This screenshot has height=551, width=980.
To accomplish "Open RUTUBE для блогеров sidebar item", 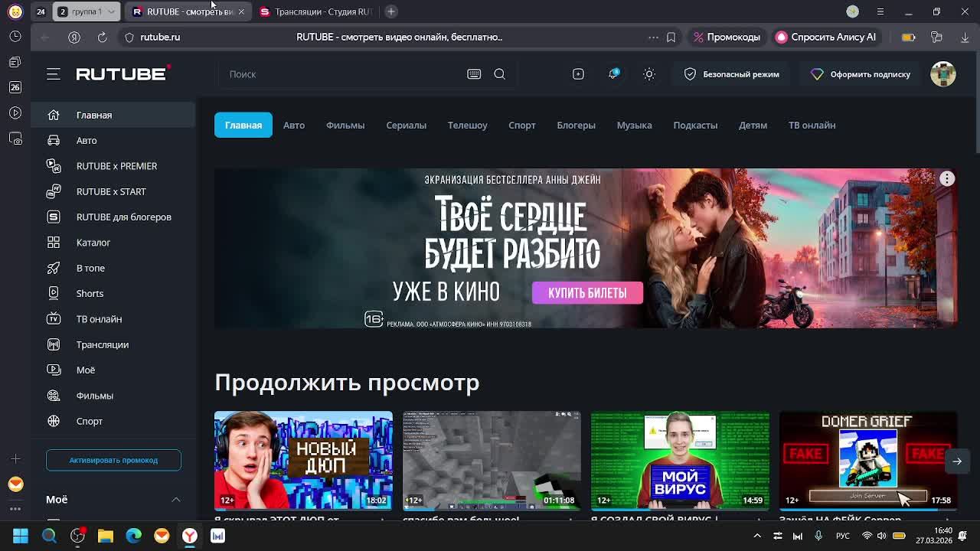I will (113, 217).
